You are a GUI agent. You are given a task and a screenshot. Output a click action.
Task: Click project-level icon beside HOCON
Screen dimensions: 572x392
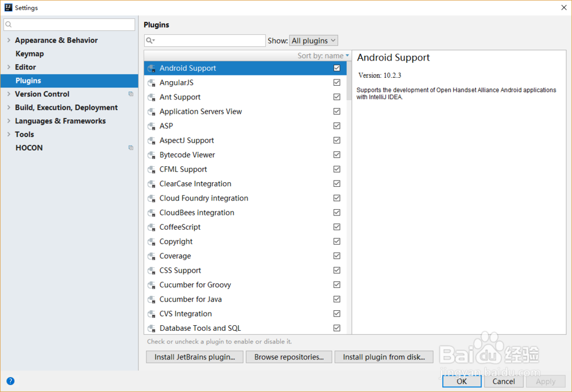pos(131,148)
